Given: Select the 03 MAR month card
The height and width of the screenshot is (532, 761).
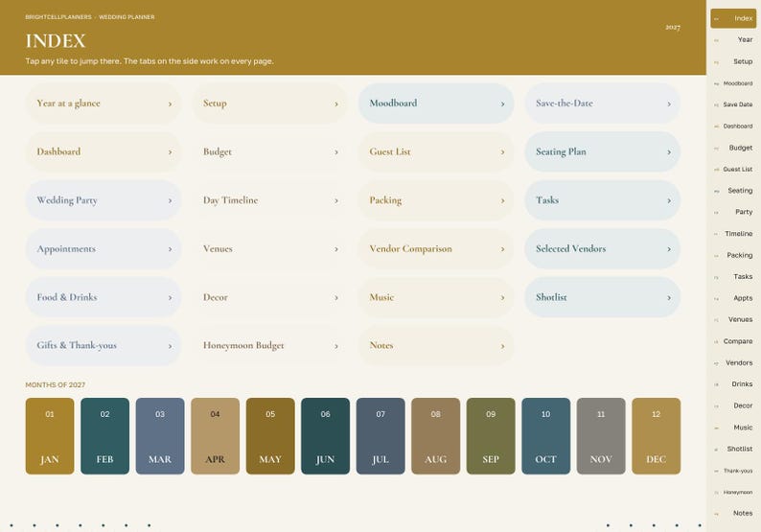Looking at the screenshot, I should [x=160, y=436].
